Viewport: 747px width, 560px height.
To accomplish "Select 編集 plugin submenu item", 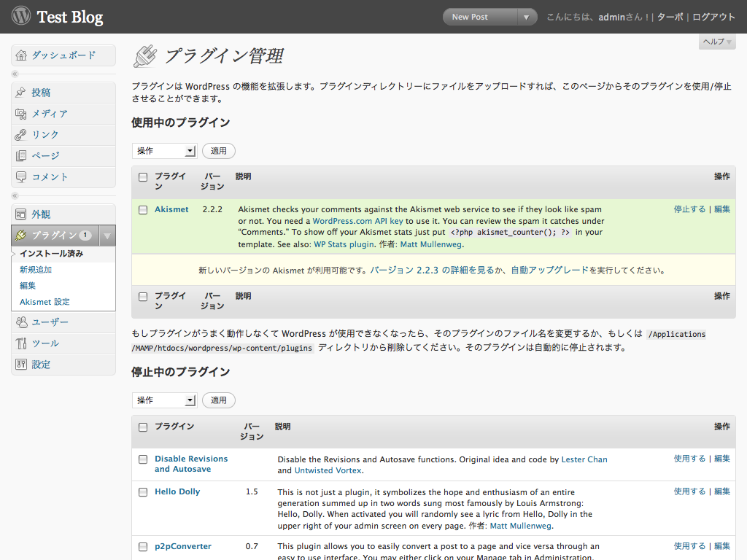I will pyautogui.click(x=28, y=286).
